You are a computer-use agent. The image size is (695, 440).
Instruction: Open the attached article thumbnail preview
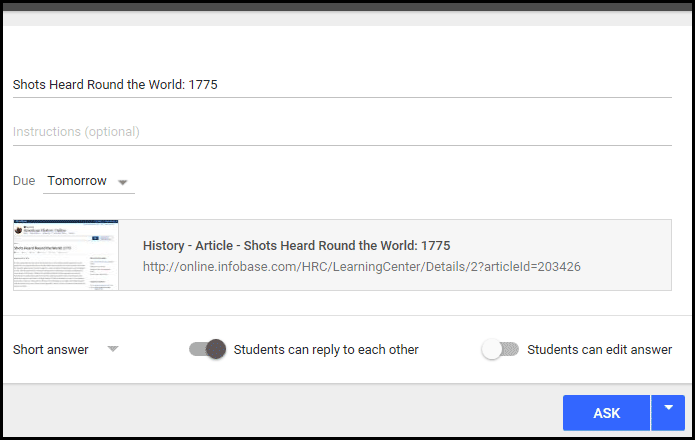click(x=65, y=255)
